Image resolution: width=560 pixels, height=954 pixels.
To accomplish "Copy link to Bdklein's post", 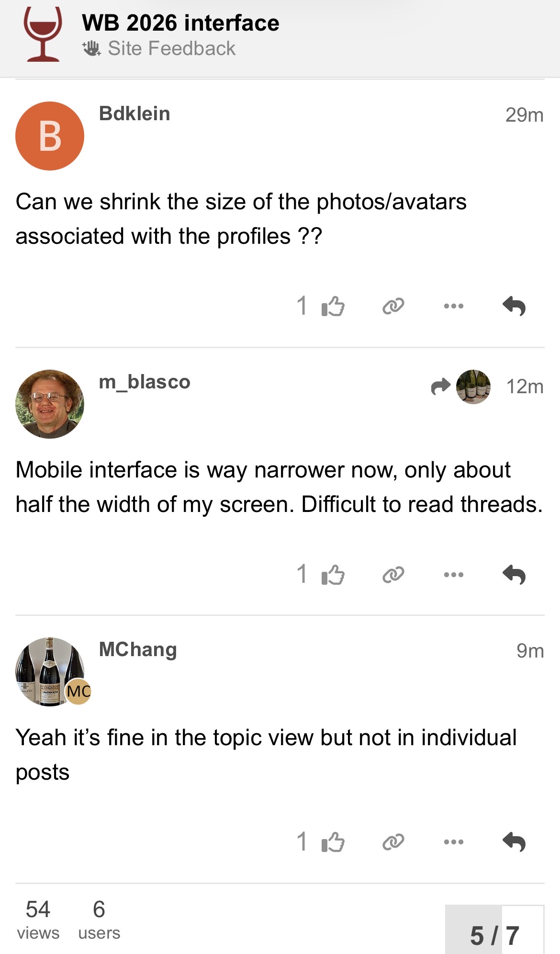I will (393, 306).
